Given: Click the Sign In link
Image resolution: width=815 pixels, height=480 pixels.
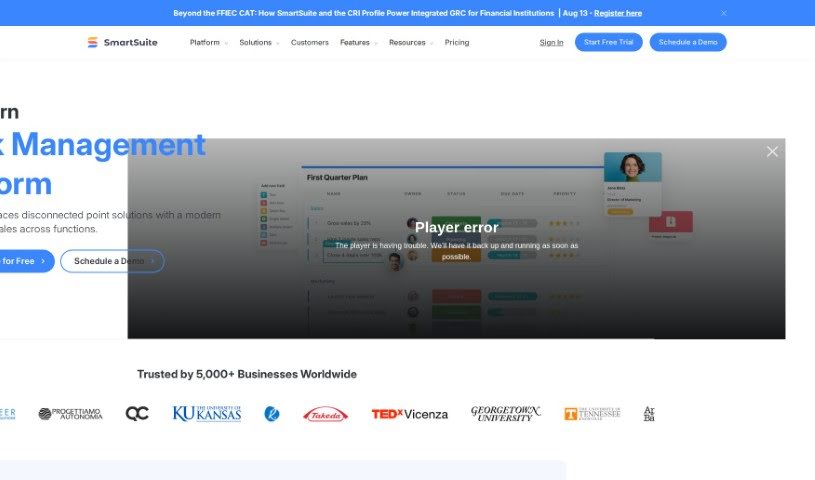Looking at the screenshot, I should (551, 42).
